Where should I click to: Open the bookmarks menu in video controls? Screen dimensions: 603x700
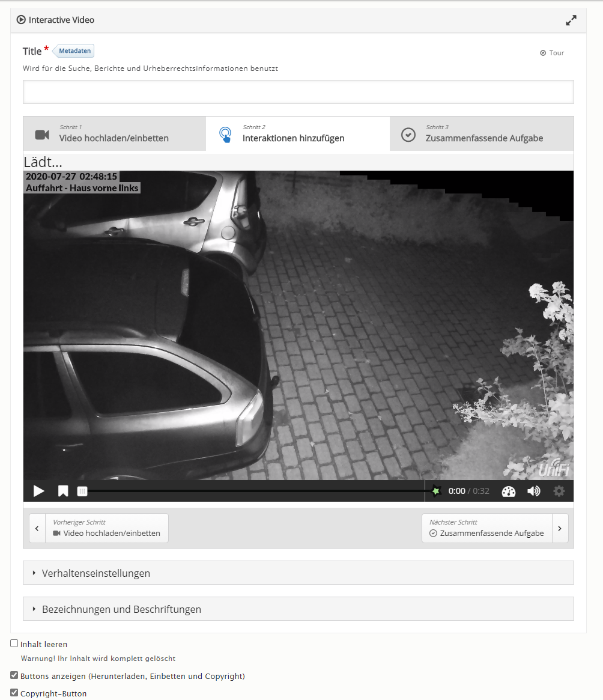pyautogui.click(x=63, y=491)
